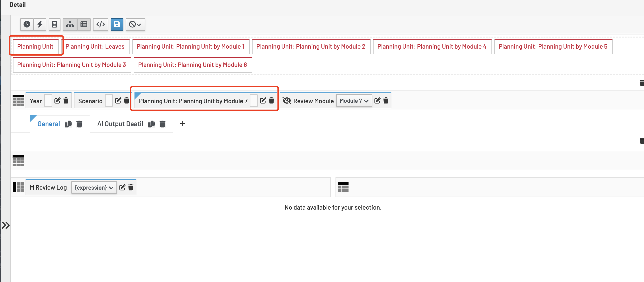Click the checkbox next to Scenario

pos(109,101)
